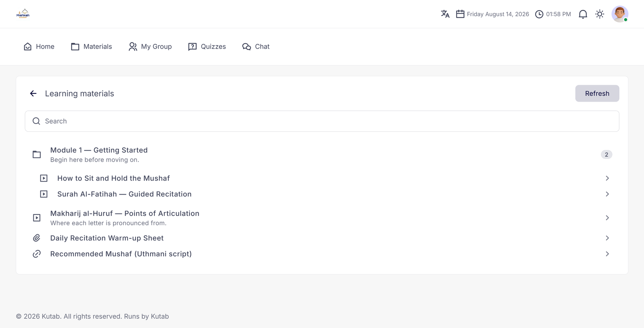Click the Learning materials heading

pyautogui.click(x=79, y=93)
